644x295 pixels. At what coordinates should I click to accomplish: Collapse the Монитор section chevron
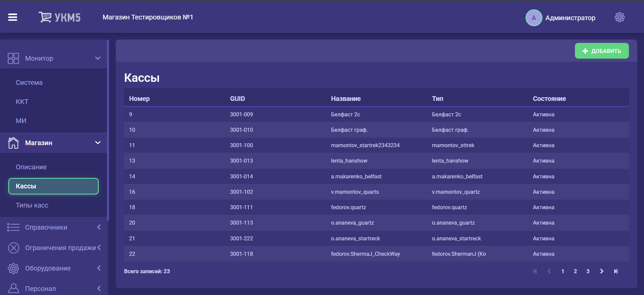pyautogui.click(x=98, y=58)
